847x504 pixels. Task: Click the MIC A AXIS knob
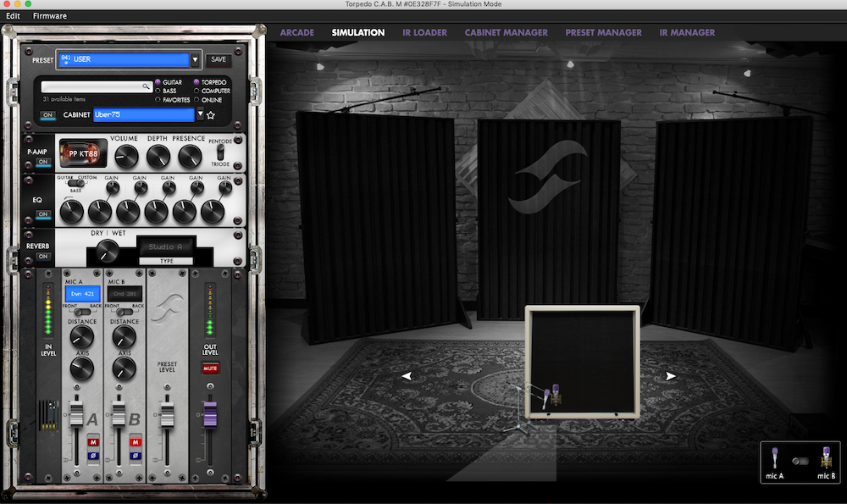pyautogui.click(x=82, y=369)
